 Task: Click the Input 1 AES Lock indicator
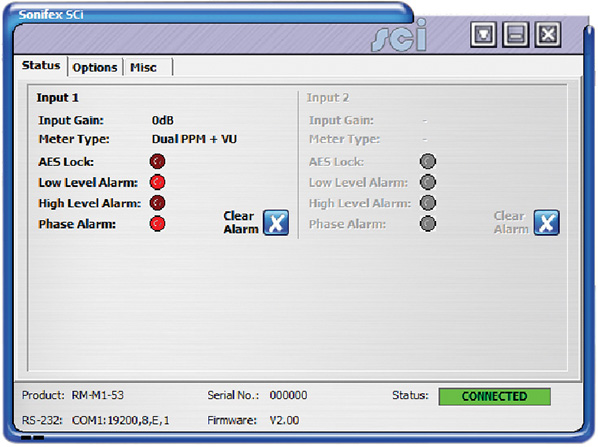tap(157, 161)
